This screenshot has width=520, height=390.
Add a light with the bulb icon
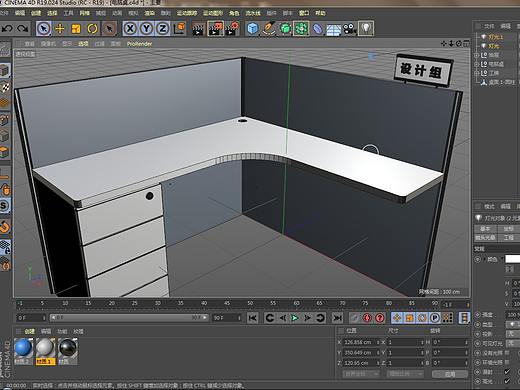click(x=366, y=29)
